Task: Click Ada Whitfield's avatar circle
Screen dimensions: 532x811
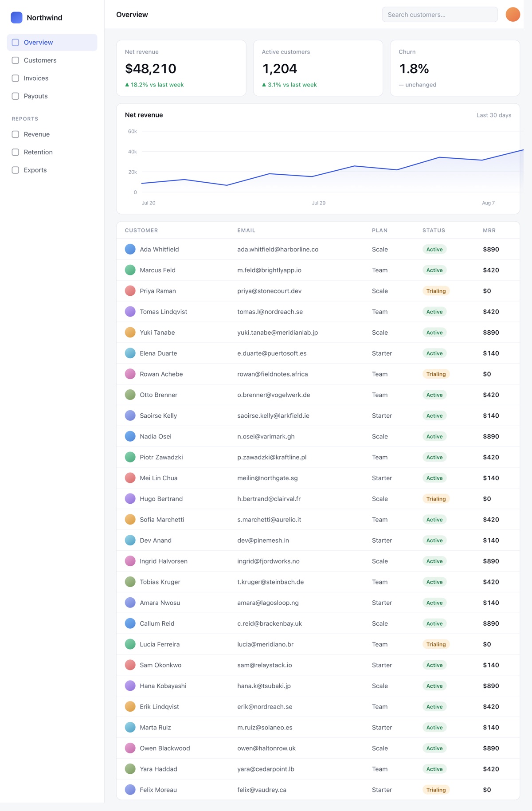Action: point(130,249)
